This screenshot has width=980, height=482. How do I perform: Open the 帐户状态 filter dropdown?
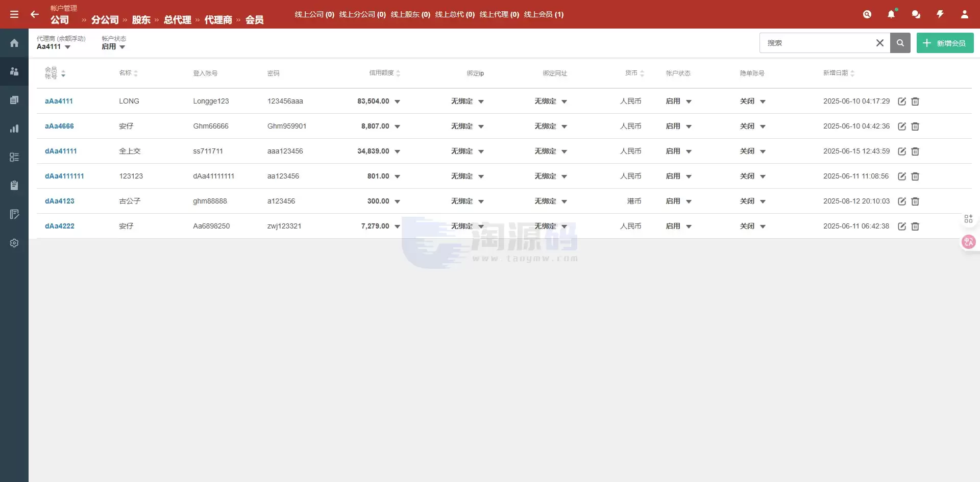[113, 46]
